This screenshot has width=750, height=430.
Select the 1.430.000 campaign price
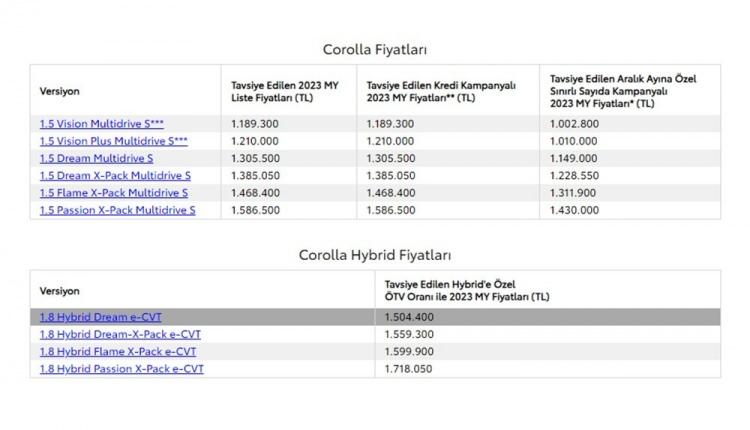[574, 210]
